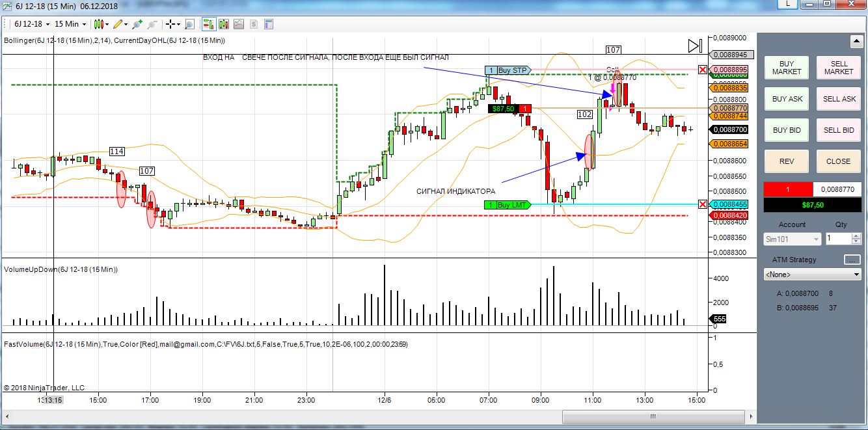Click the 0,0088895 stop price marker
This screenshot has width=868, height=430.
coord(730,70)
